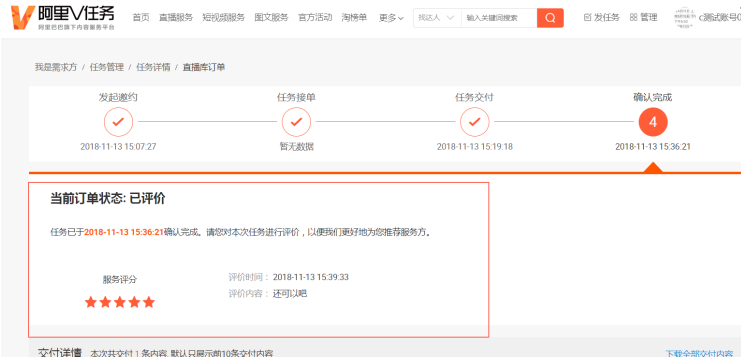
Task: Open 直播服务 menu item
Action: (x=176, y=17)
